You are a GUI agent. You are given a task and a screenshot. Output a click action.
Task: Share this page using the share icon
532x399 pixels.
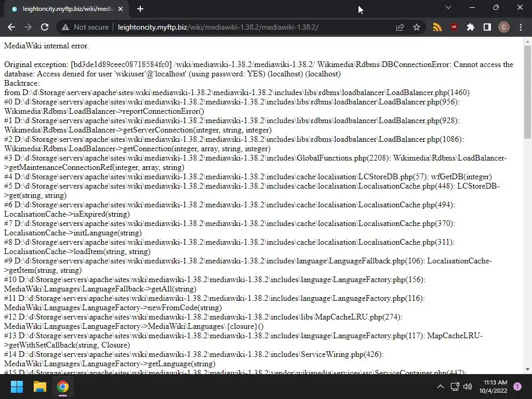[x=400, y=27]
